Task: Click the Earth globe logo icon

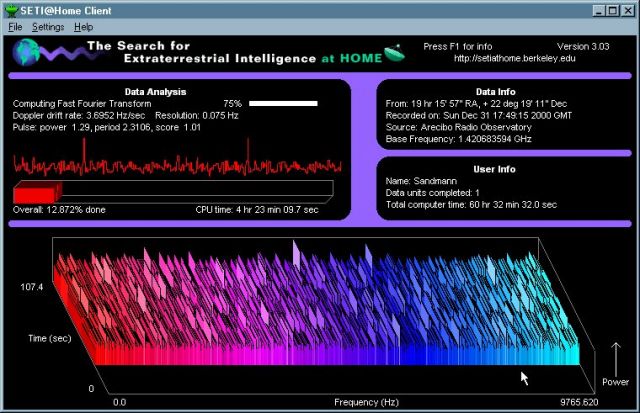Action: 26,52
